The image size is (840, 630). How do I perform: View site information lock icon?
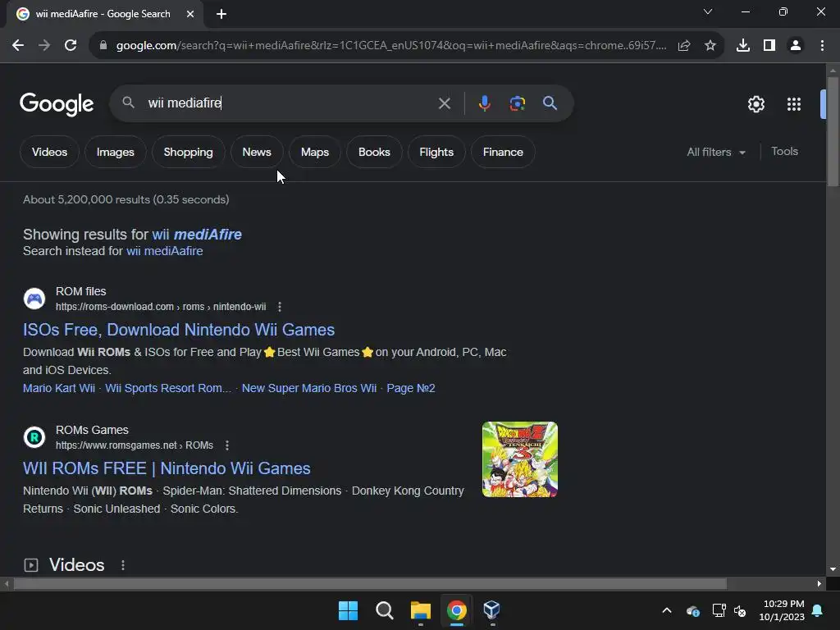point(103,46)
